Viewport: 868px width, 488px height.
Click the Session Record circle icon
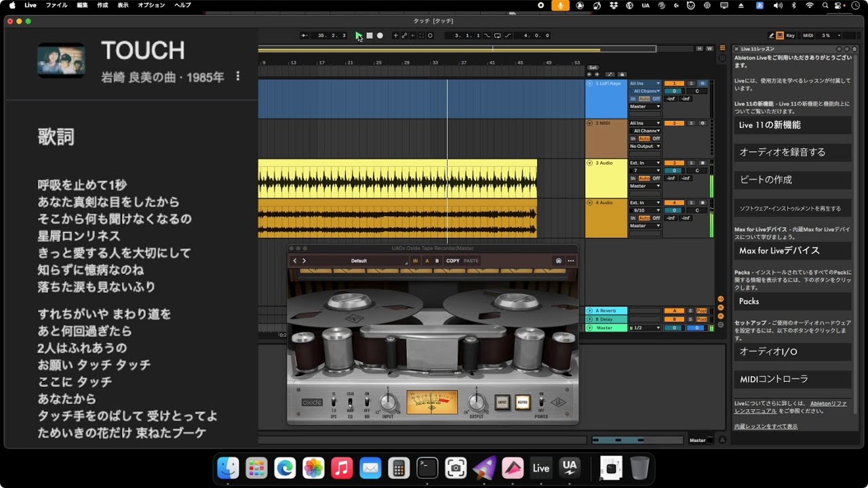(430, 35)
